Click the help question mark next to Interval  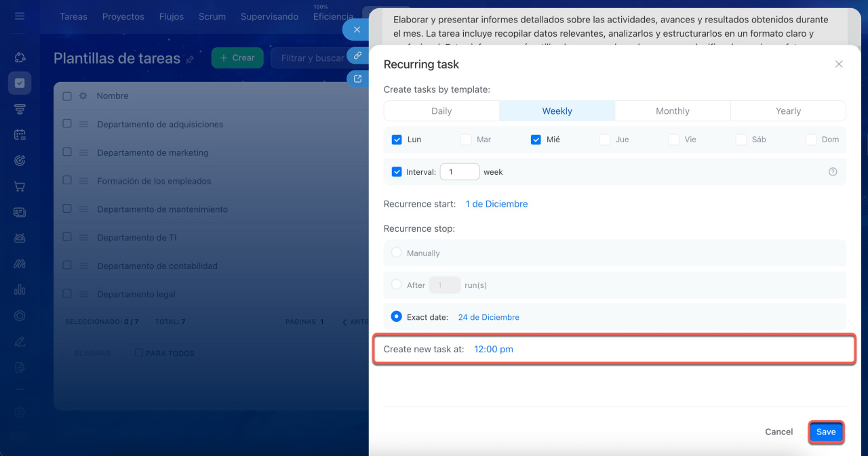tap(833, 172)
